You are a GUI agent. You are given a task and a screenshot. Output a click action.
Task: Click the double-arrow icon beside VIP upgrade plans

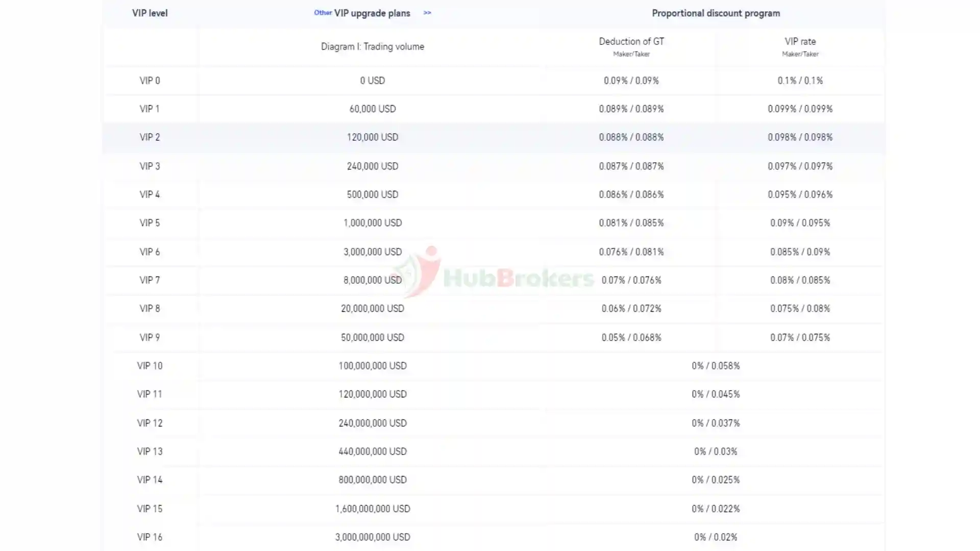click(x=427, y=13)
